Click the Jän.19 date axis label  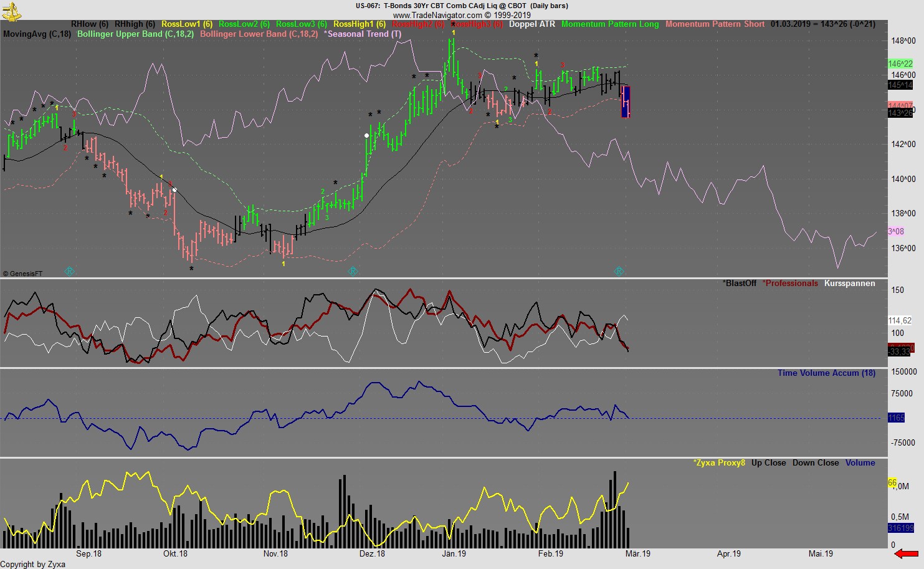pyautogui.click(x=454, y=554)
